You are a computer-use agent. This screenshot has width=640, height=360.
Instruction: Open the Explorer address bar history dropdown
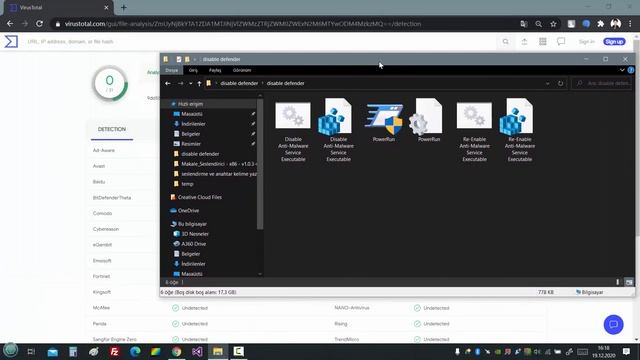click(x=547, y=83)
